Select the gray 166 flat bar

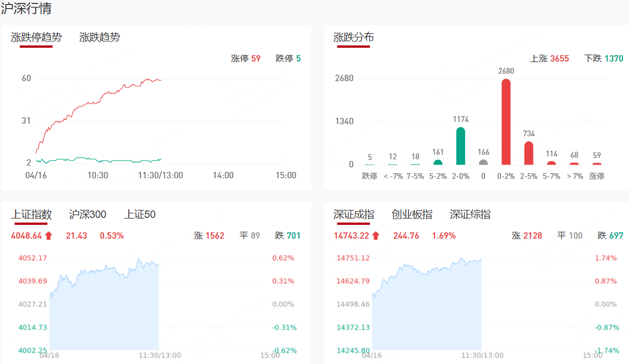pos(484,162)
